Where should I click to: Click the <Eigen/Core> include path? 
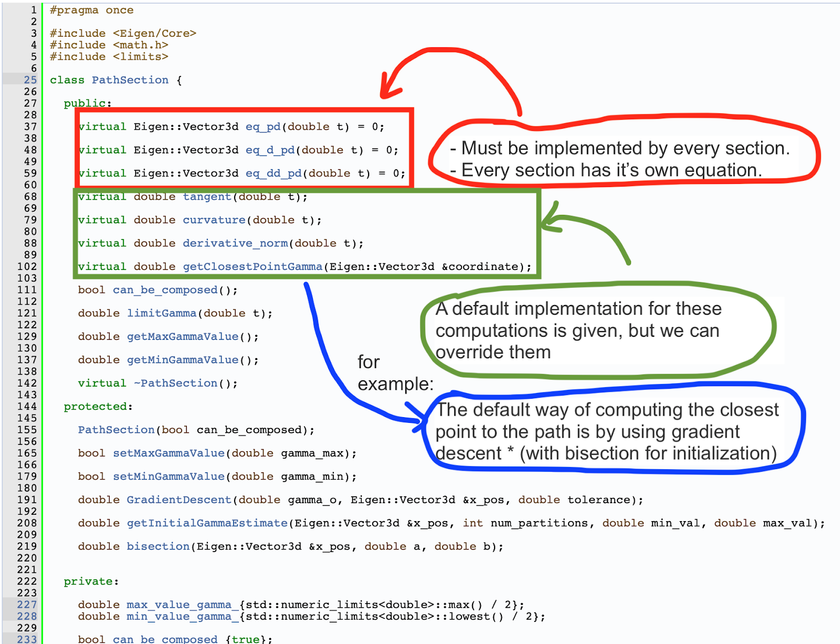click(154, 33)
